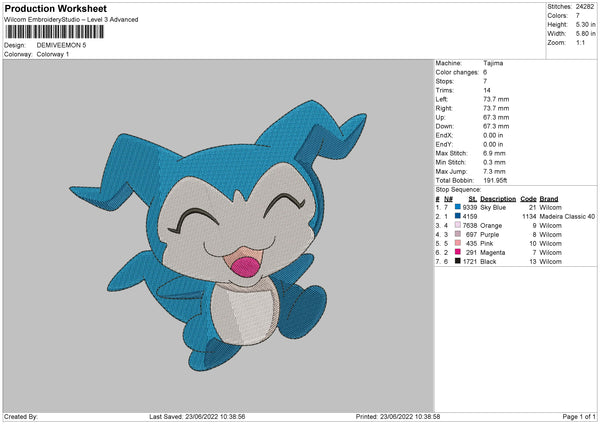Choose the Black thread color swatch
This screenshot has width=600, height=424.
click(458, 261)
